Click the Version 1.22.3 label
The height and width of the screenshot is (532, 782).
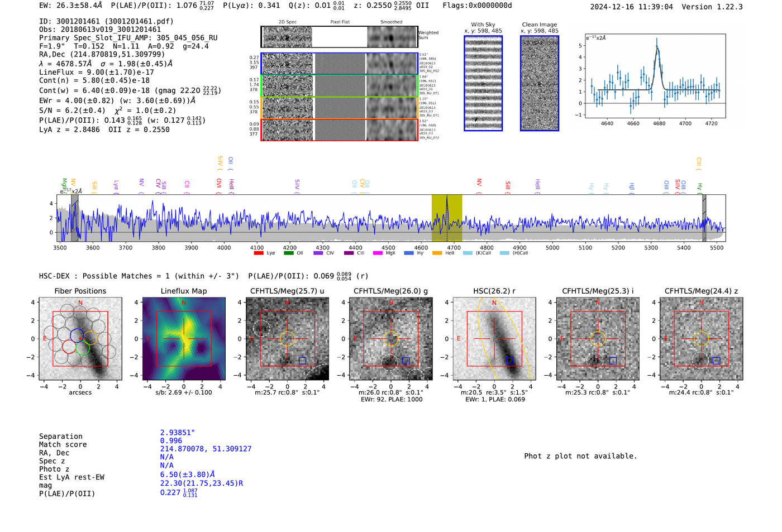pyautogui.click(x=712, y=7)
